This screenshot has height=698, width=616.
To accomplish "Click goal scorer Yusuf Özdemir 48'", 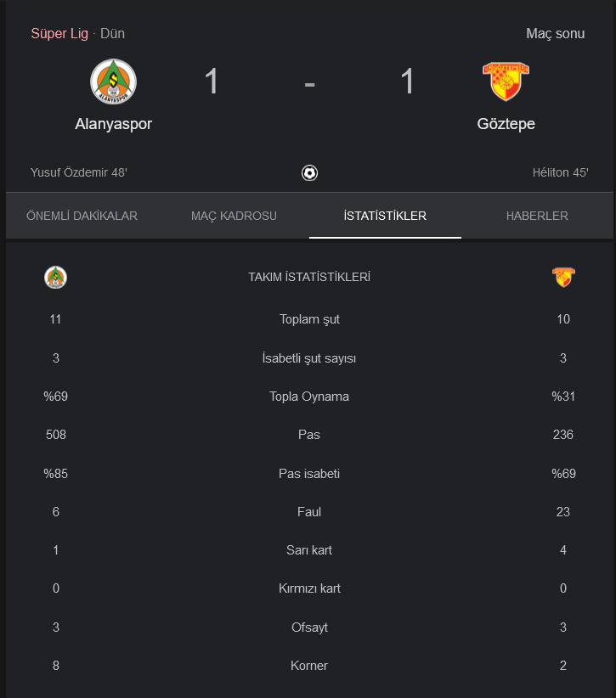I will click(x=79, y=172).
